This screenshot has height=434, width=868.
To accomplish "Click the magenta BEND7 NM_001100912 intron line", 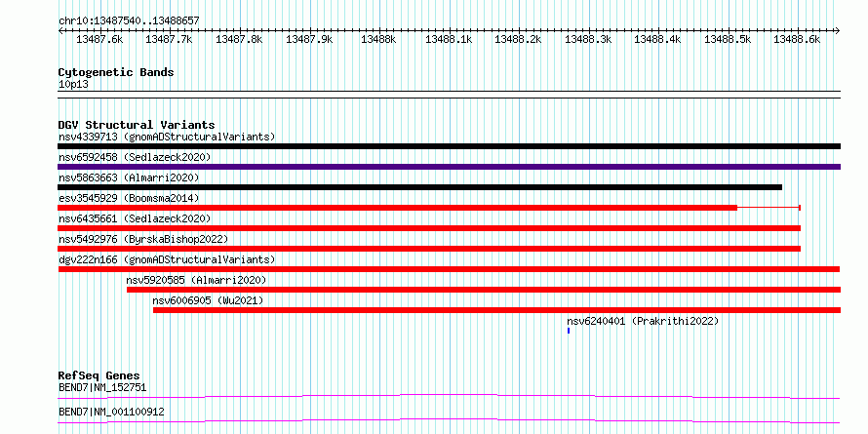I will (449, 420).
